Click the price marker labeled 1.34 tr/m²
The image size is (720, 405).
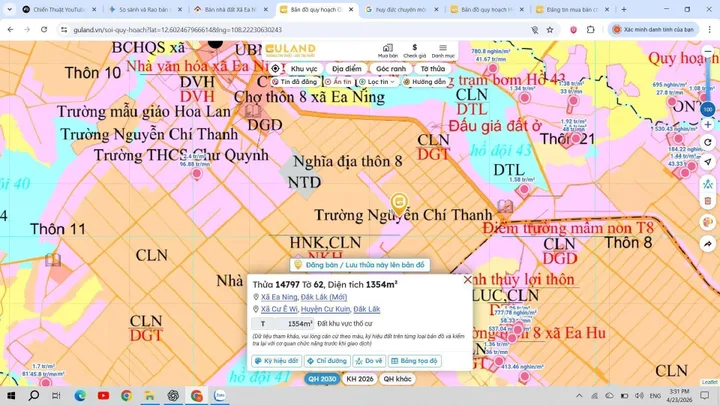[524, 97]
